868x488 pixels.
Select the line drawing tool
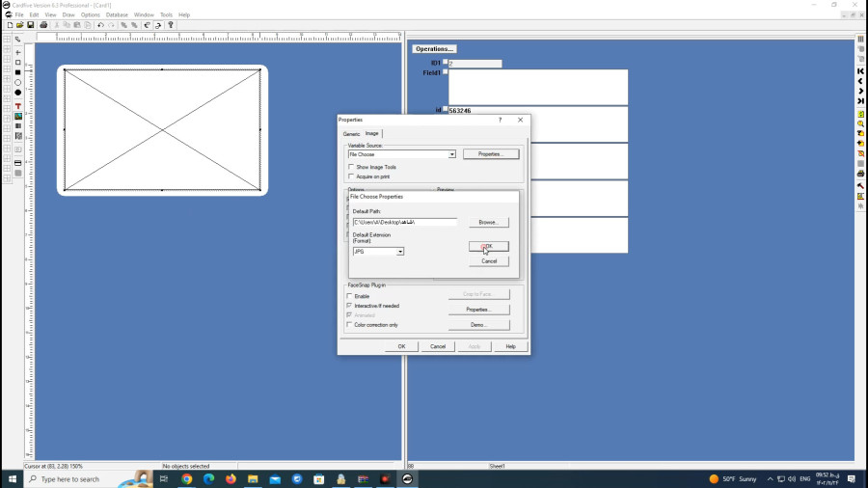pos(17,53)
